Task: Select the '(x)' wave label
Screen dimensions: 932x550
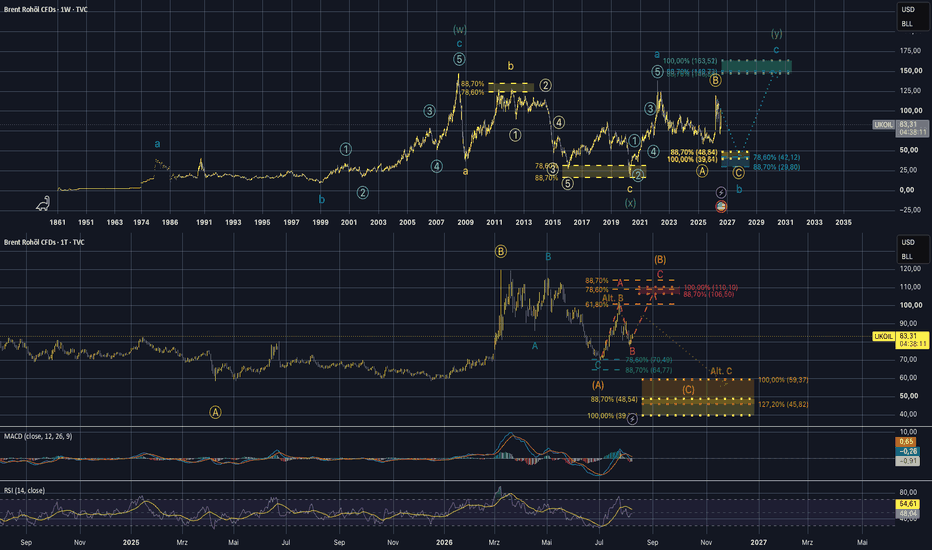Action: click(x=630, y=203)
